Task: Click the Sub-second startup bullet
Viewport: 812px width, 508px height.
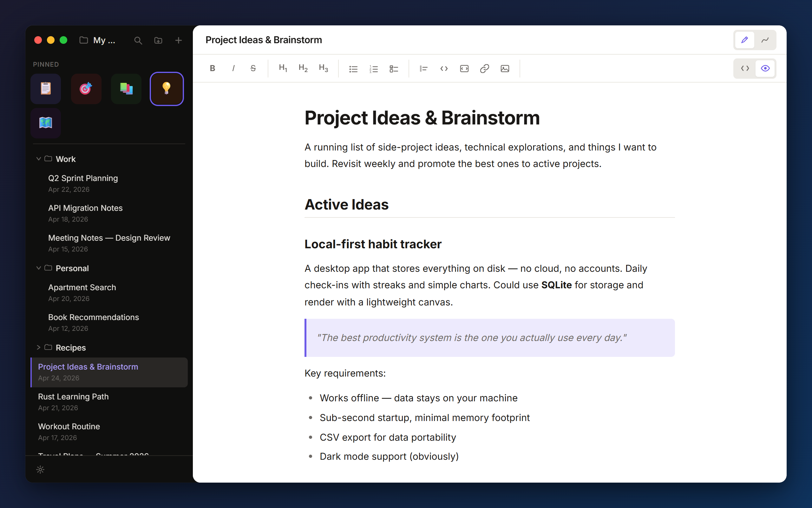Action: (424, 418)
